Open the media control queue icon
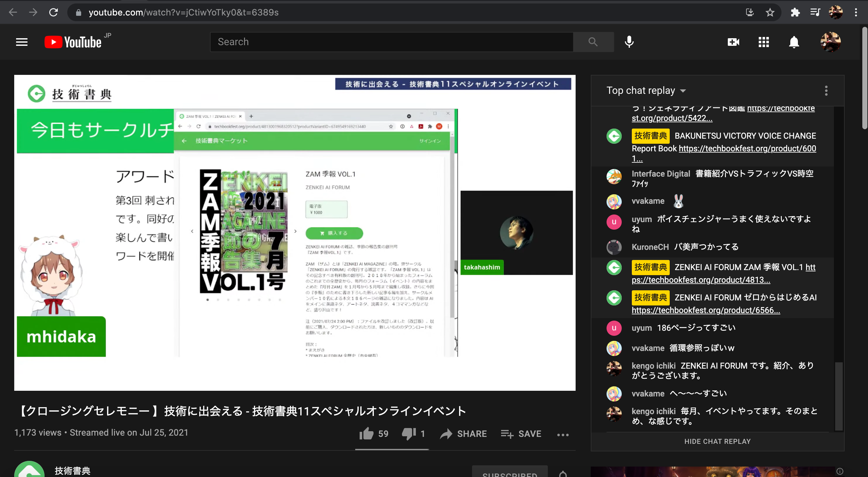868x477 pixels. click(815, 12)
